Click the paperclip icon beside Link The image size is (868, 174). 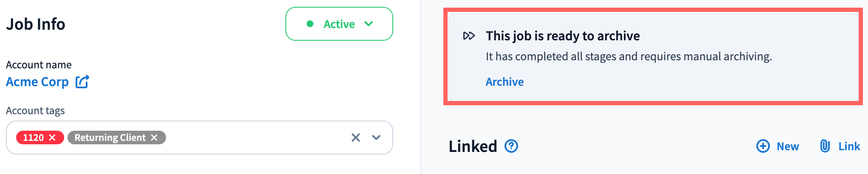point(825,146)
